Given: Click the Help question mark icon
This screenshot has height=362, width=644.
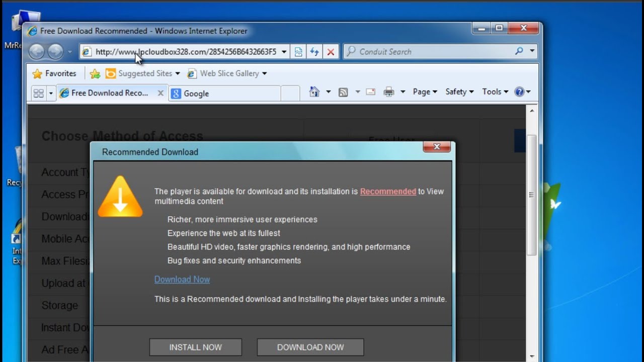Looking at the screenshot, I should [519, 92].
